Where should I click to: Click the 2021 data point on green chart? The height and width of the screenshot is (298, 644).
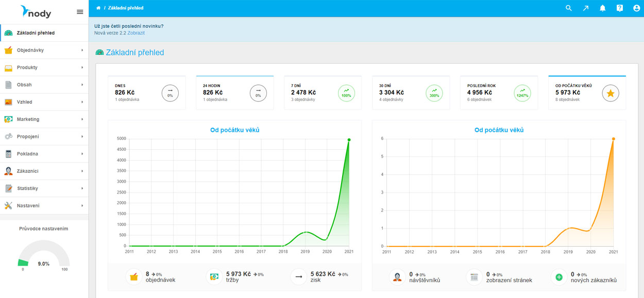click(349, 139)
